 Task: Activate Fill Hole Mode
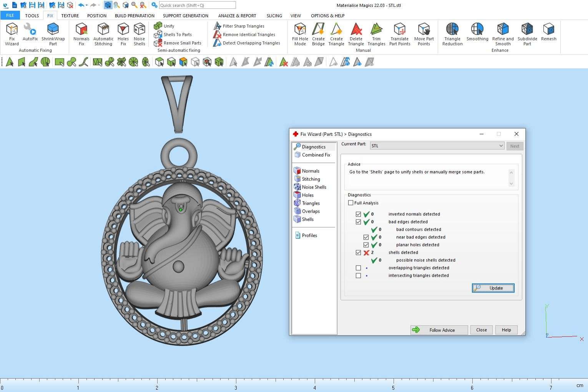point(300,34)
